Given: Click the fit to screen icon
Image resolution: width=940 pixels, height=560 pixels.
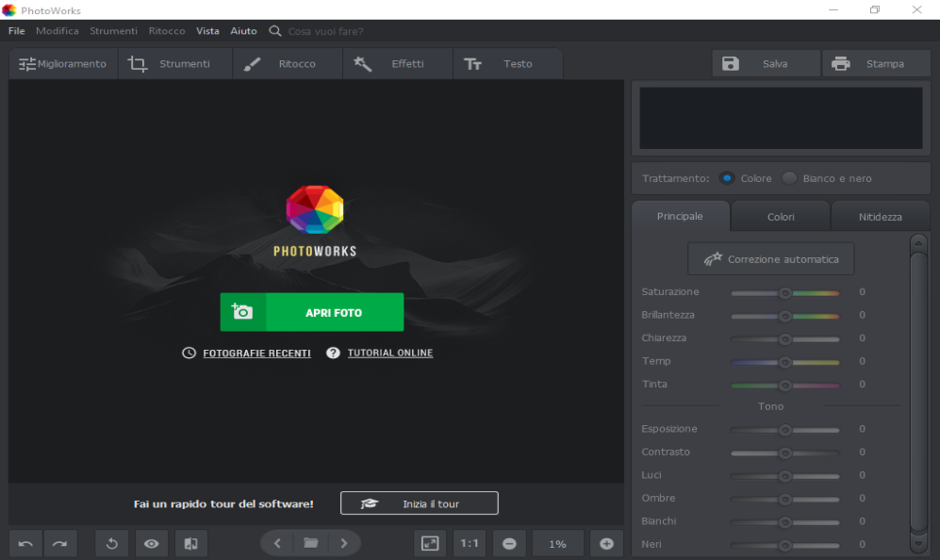Looking at the screenshot, I should (x=431, y=544).
